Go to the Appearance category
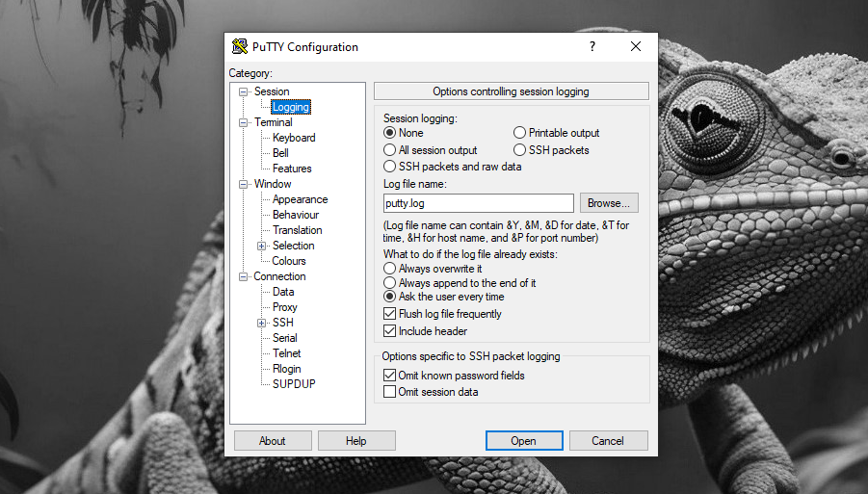The height and width of the screenshot is (494, 868). tap(300, 199)
